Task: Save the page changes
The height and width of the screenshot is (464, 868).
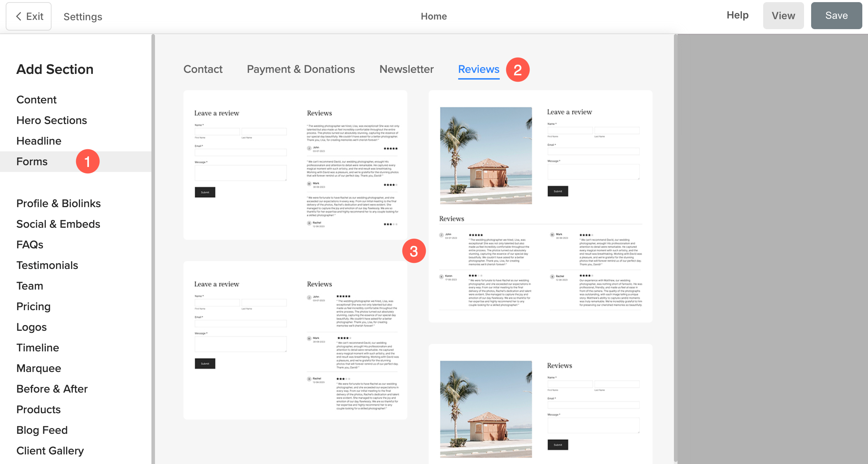Action: (836, 16)
